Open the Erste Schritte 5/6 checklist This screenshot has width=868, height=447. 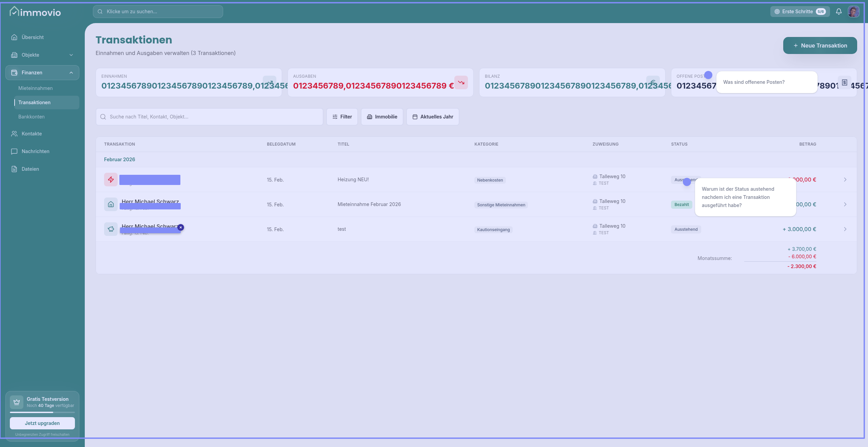pyautogui.click(x=800, y=12)
